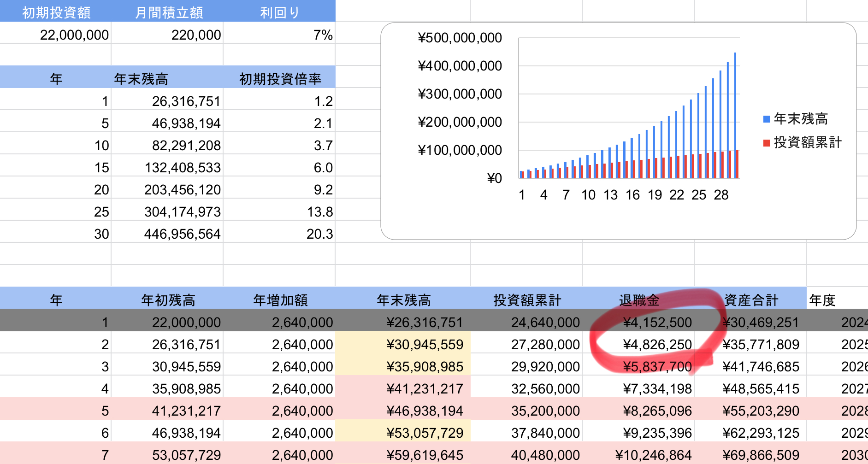Click the 年度 column header
The height and width of the screenshot is (464, 868).
tap(822, 300)
